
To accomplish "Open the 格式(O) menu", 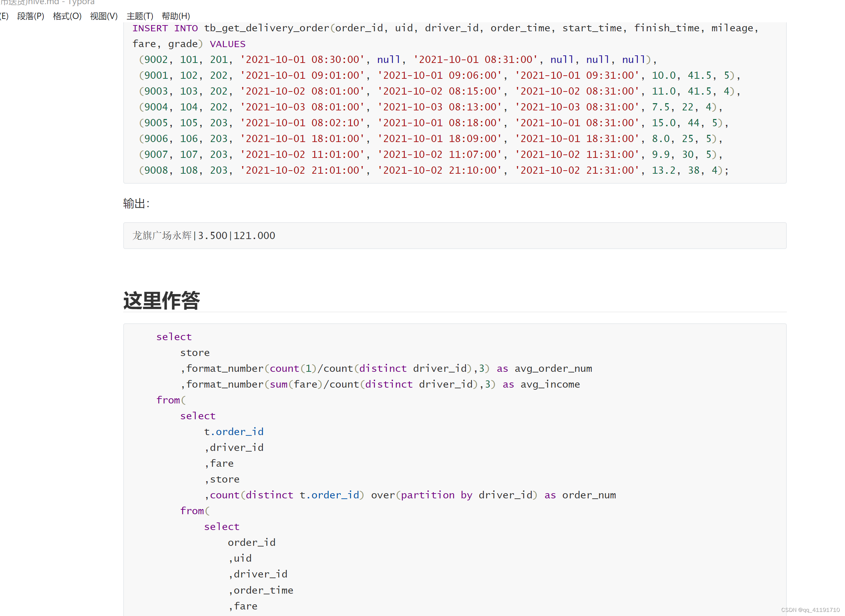I will tap(67, 16).
